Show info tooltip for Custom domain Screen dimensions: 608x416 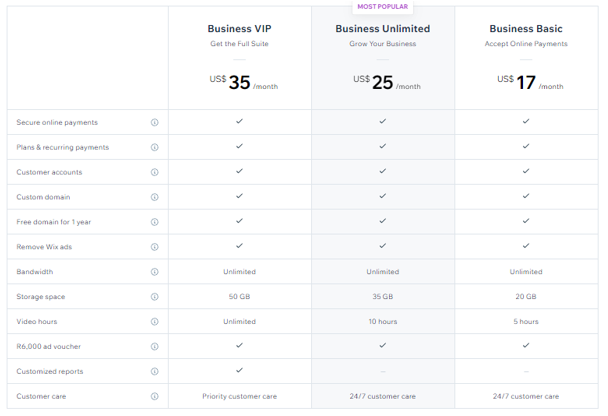(154, 197)
